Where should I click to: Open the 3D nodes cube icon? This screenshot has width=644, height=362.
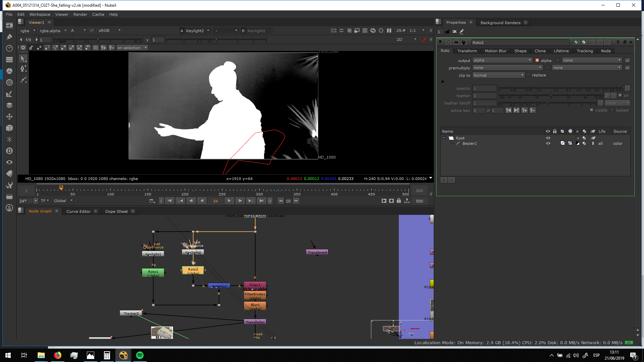[x=9, y=128]
